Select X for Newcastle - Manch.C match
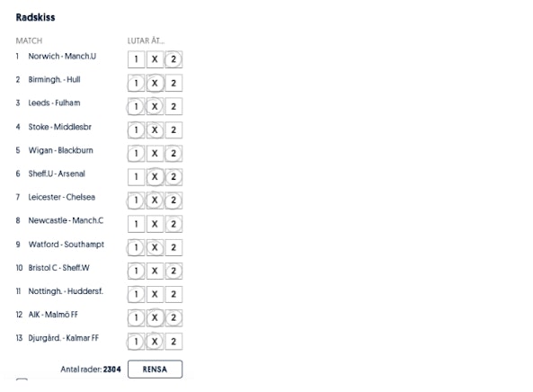The width and height of the screenshot is (533, 392). pyautogui.click(x=155, y=224)
